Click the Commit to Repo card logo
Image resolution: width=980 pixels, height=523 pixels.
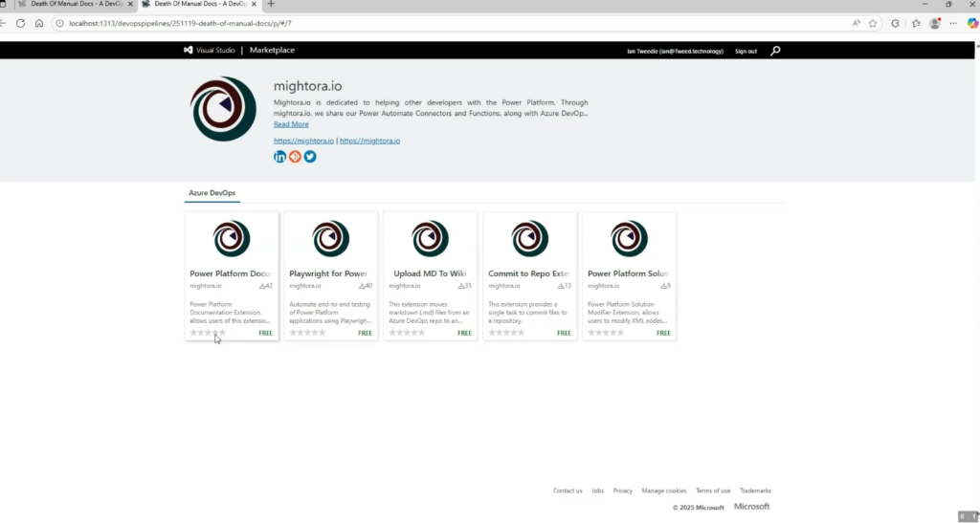[x=529, y=238]
